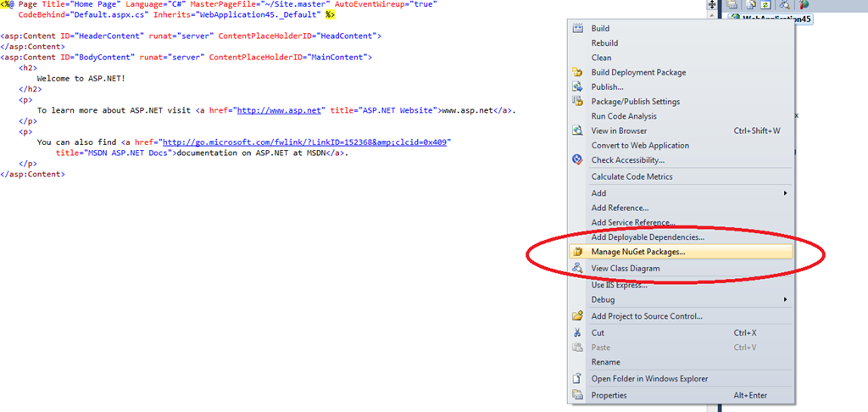Click the Build icon in context menu
Screen dimensions: 868x412
(577, 28)
